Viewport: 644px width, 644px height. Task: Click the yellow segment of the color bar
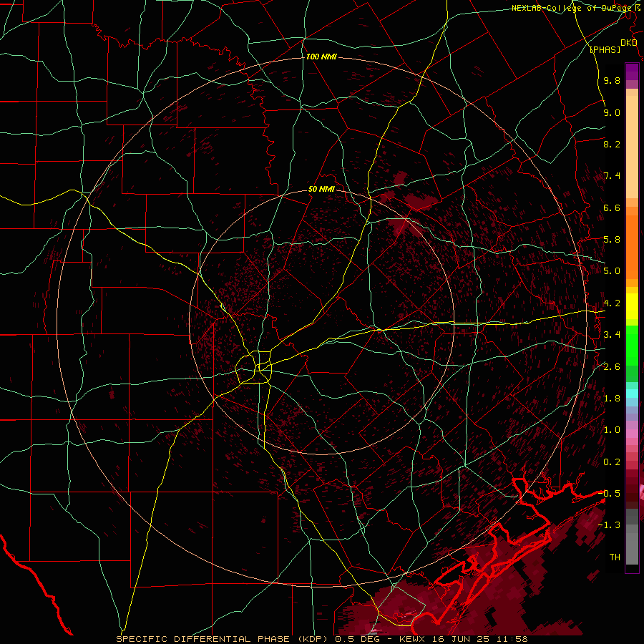tap(632, 306)
